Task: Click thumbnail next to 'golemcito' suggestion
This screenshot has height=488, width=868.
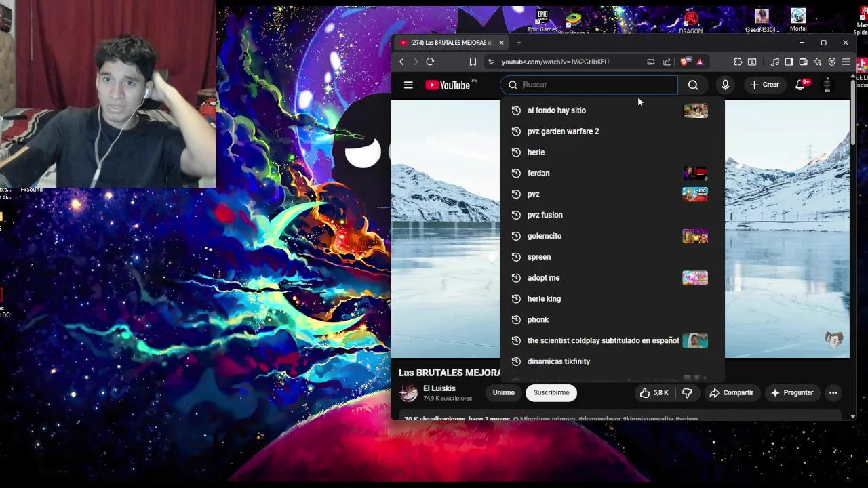Action: point(695,236)
